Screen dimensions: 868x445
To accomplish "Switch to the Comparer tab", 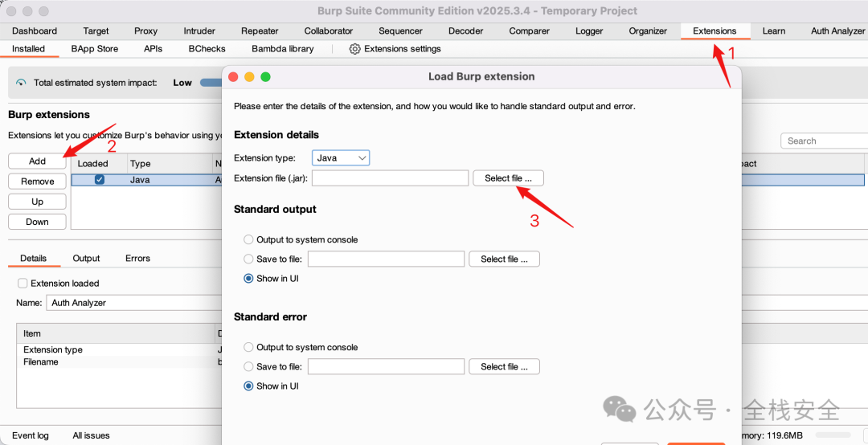I will tap(529, 31).
